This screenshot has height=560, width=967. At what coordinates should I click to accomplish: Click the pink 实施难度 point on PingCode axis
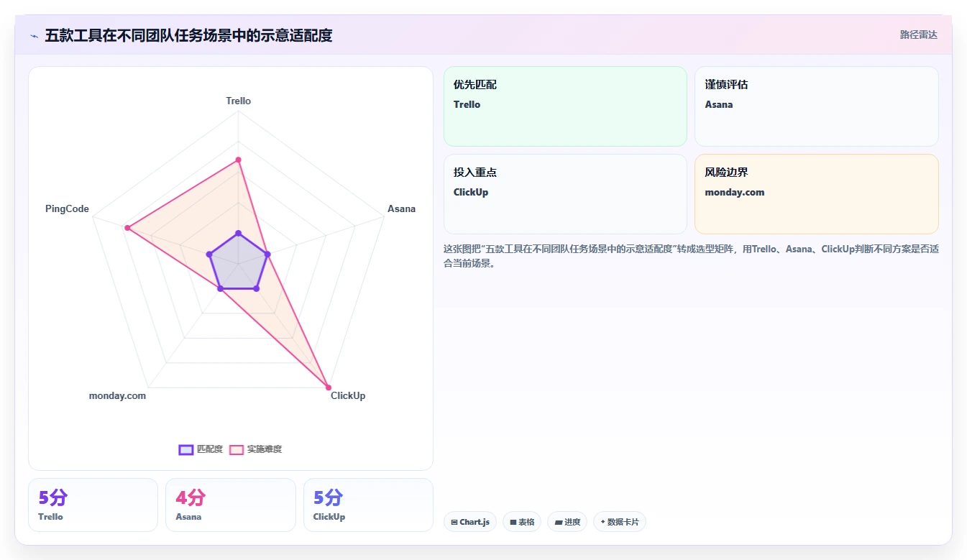(x=127, y=228)
